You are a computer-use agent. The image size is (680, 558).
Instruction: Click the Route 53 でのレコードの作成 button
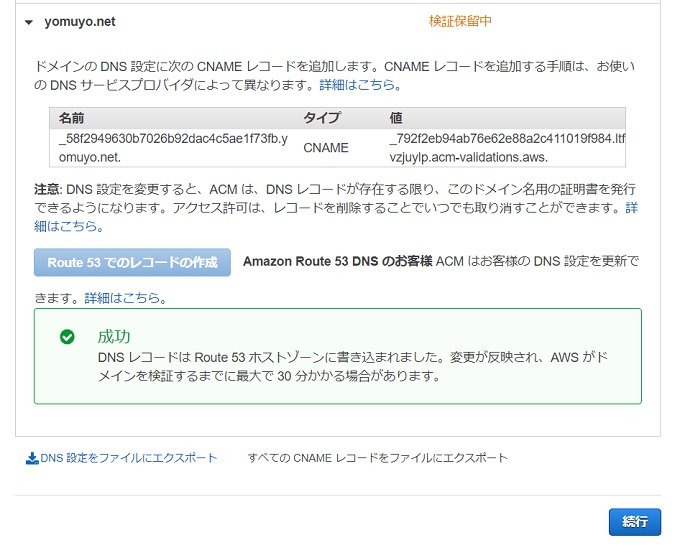click(x=132, y=262)
